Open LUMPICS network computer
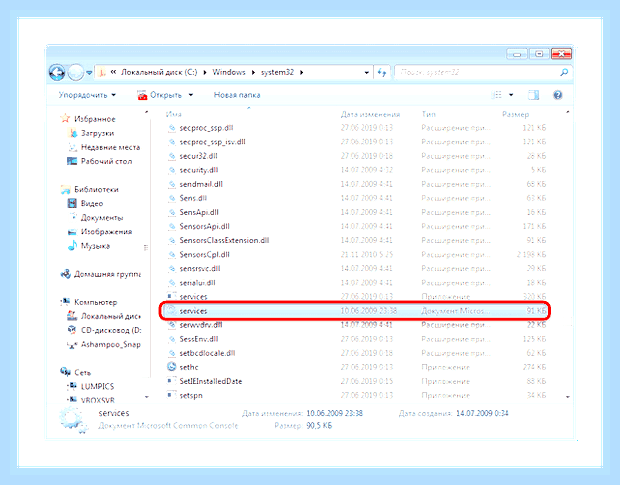The width and height of the screenshot is (620, 485). click(x=91, y=386)
